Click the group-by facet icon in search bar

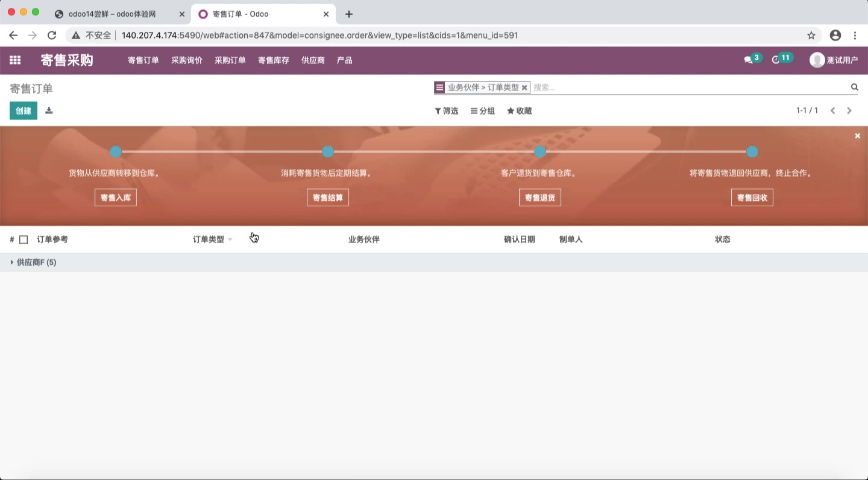pos(439,87)
